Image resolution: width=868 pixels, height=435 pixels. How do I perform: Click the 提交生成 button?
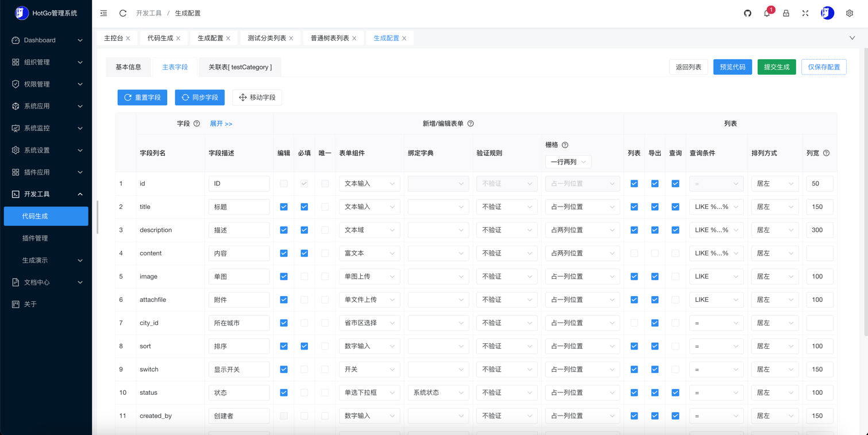click(776, 67)
